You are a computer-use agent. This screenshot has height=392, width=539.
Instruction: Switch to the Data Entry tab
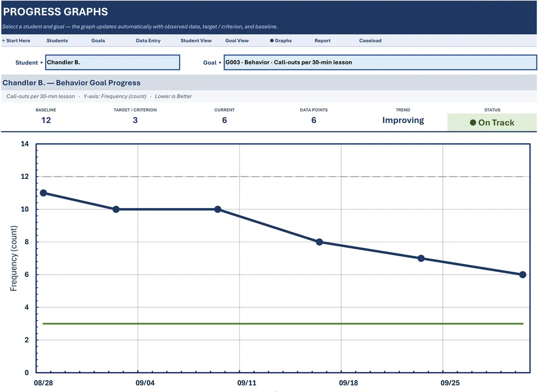tap(148, 41)
